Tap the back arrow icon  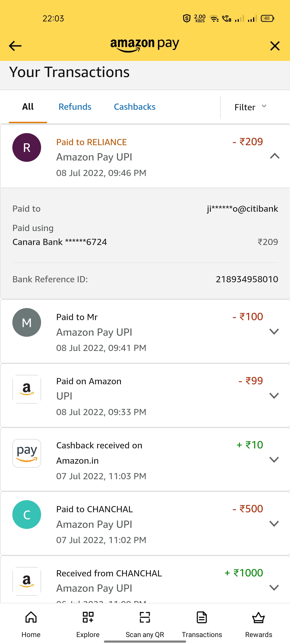point(15,46)
